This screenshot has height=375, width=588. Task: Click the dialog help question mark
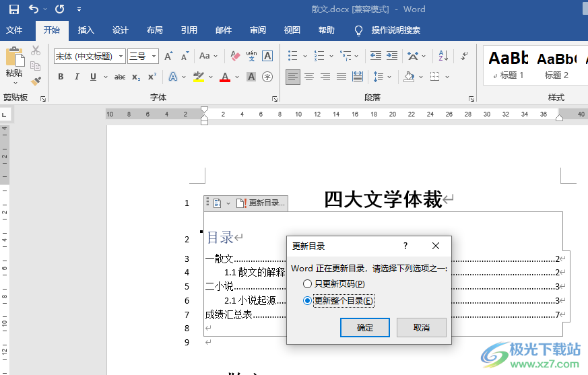405,246
